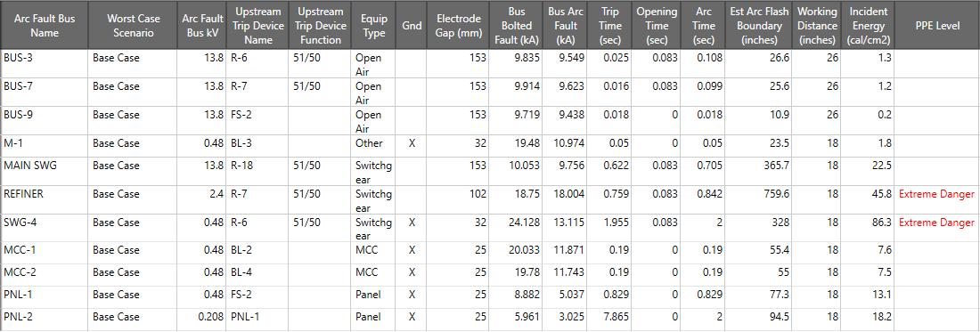Click the MAIN SWG bus name cell

pyautogui.click(x=45, y=172)
